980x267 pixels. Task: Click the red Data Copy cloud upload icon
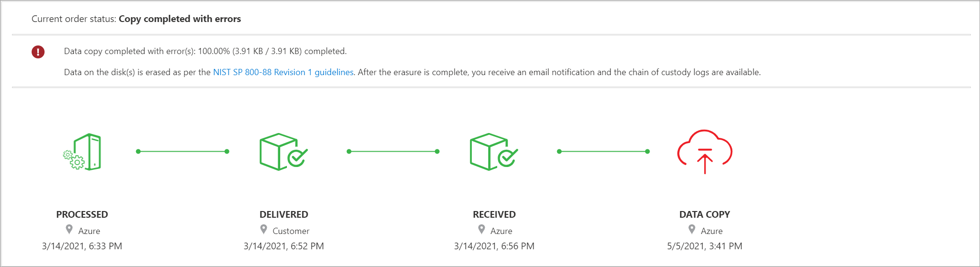point(705,151)
